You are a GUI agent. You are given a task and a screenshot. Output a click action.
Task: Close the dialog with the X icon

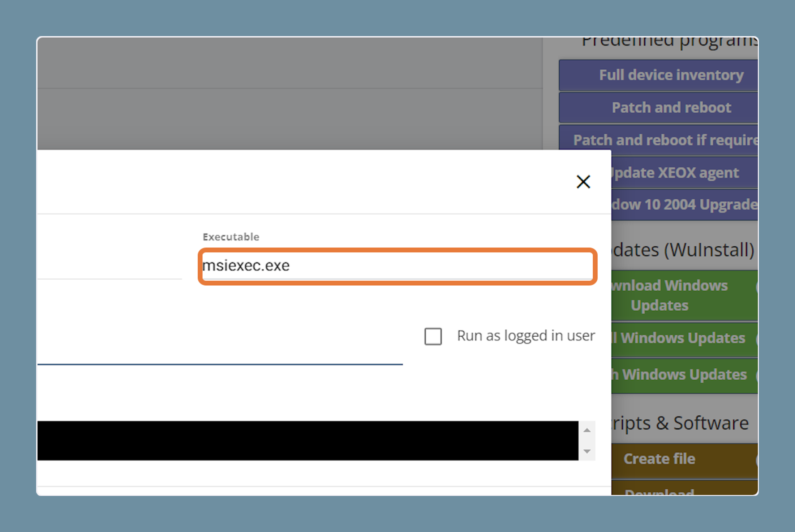[x=583, y=182]
